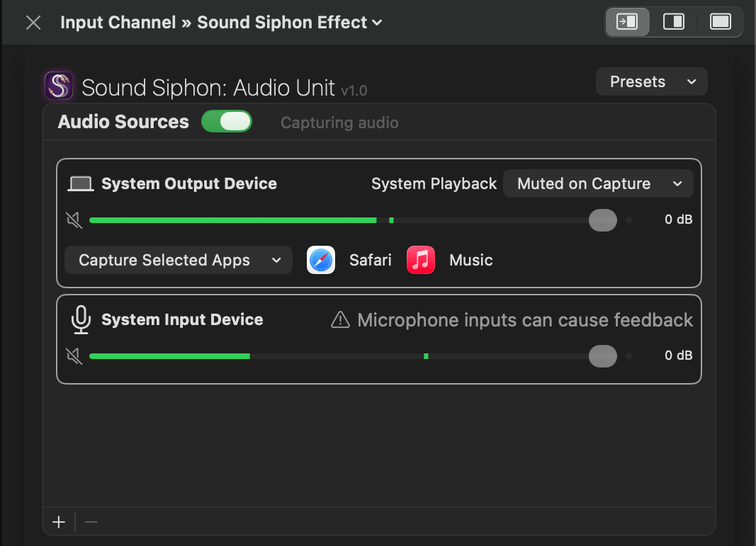
Task: Add a new audio source with plus
Action: (x=59, y=523)
